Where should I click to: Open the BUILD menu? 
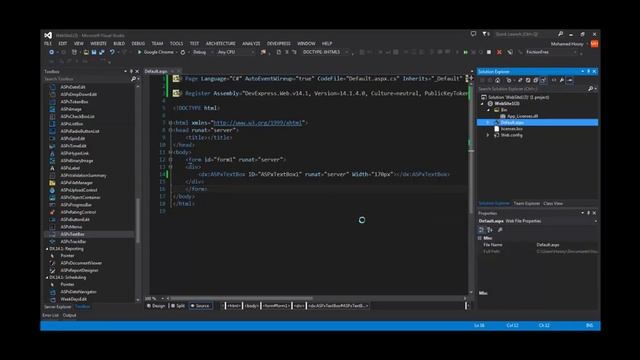coord(119,43)
